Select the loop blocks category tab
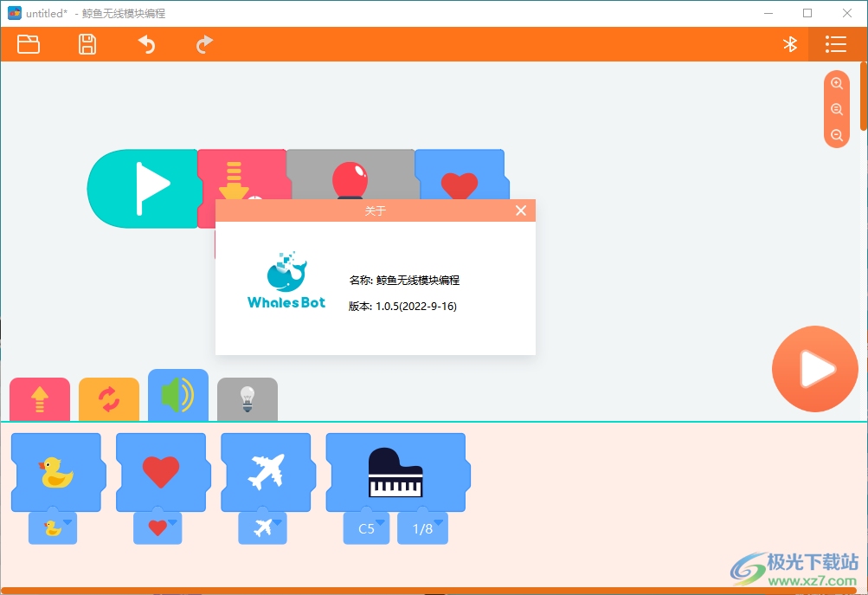Screen dimensions: 868x595 click(108, 398)
